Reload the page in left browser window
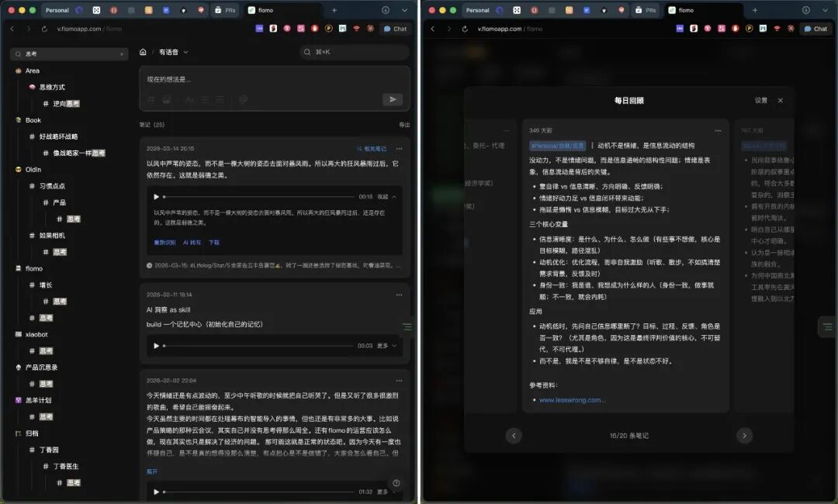The image size is (838, 504). click(44, 29)
